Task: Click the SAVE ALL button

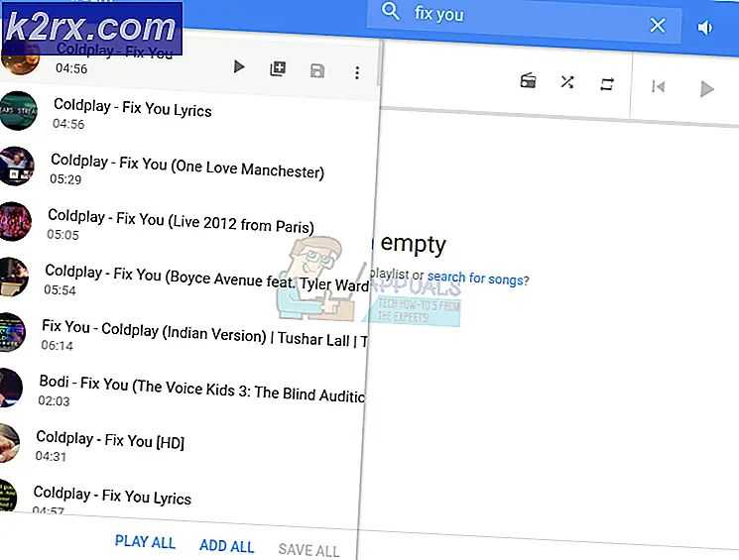Action: 308,550
